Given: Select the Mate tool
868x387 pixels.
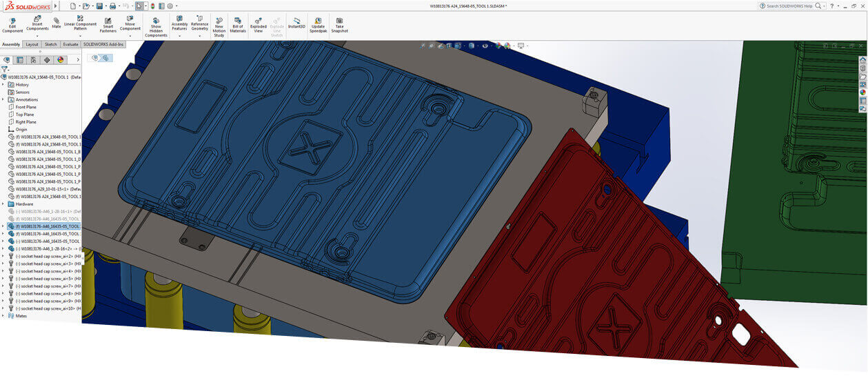Looking at the screenshot, I should [57, 23].
